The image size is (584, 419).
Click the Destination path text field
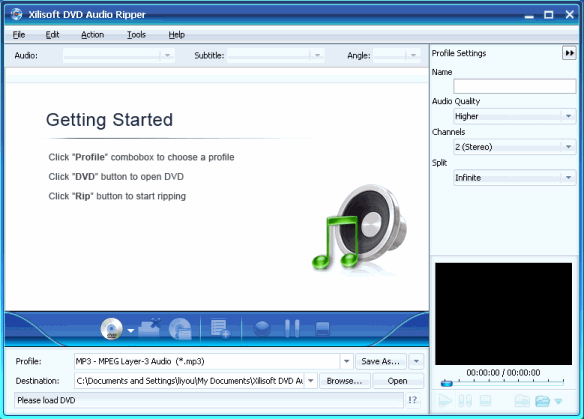point(190,381)
